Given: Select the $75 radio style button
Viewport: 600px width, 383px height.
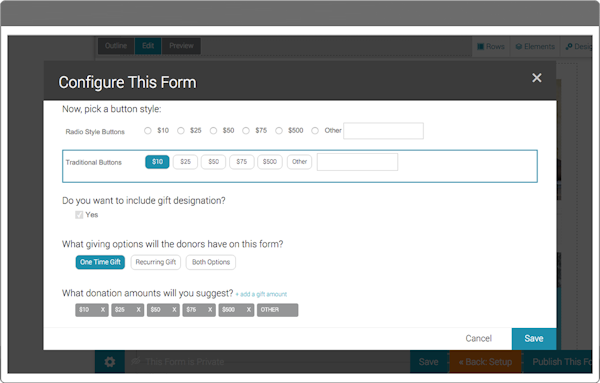Looking at the screenshot, I should coord(246,131).
